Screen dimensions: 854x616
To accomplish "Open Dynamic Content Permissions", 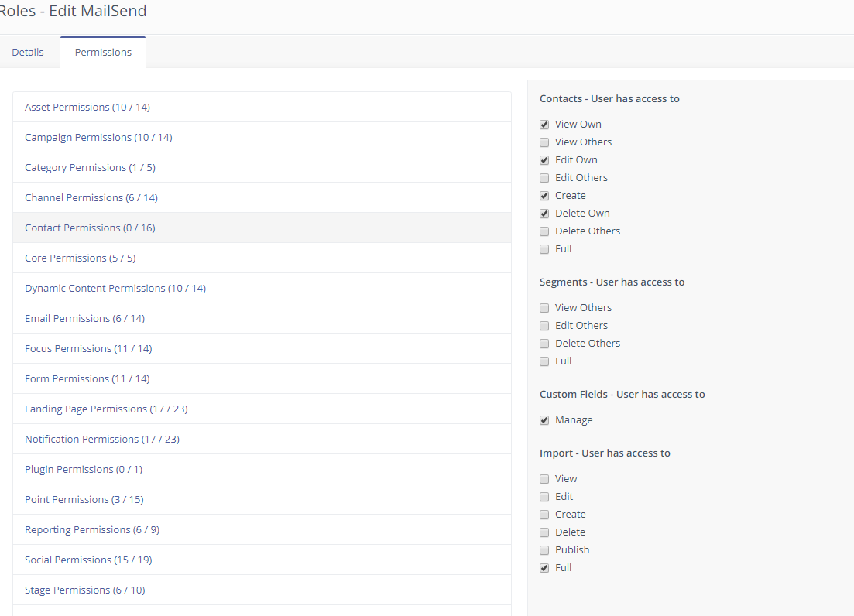I will [115, 288].
